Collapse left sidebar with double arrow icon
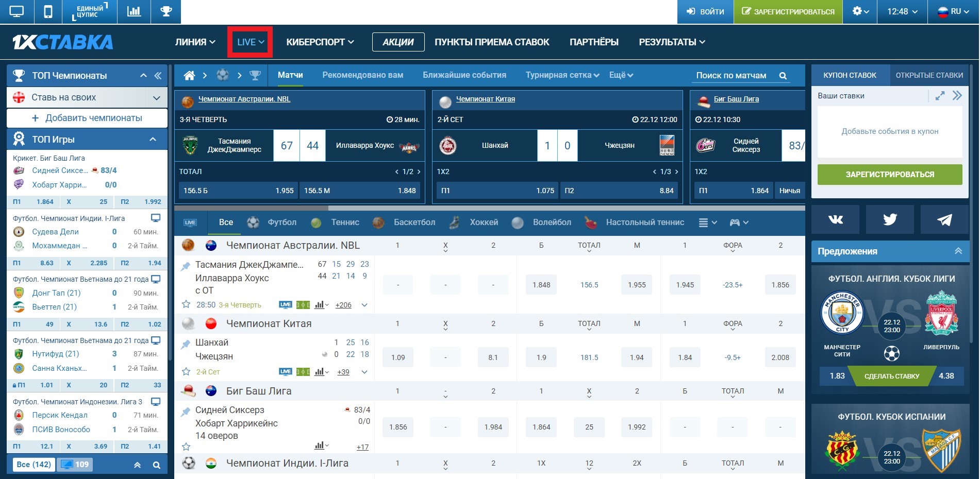Image resolution: width=980 pixels, height=479 pixels. coord(158,76)
